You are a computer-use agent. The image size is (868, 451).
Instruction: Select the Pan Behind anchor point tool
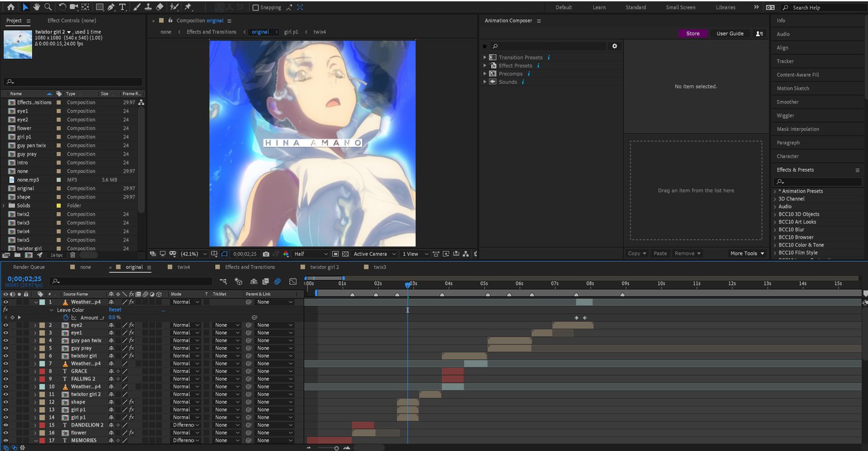coord(86,7)
